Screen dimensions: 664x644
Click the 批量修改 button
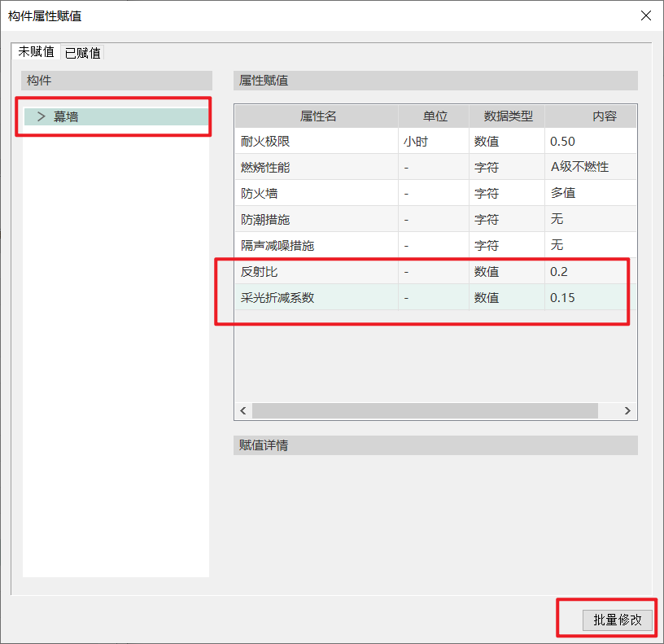point(617,620)
